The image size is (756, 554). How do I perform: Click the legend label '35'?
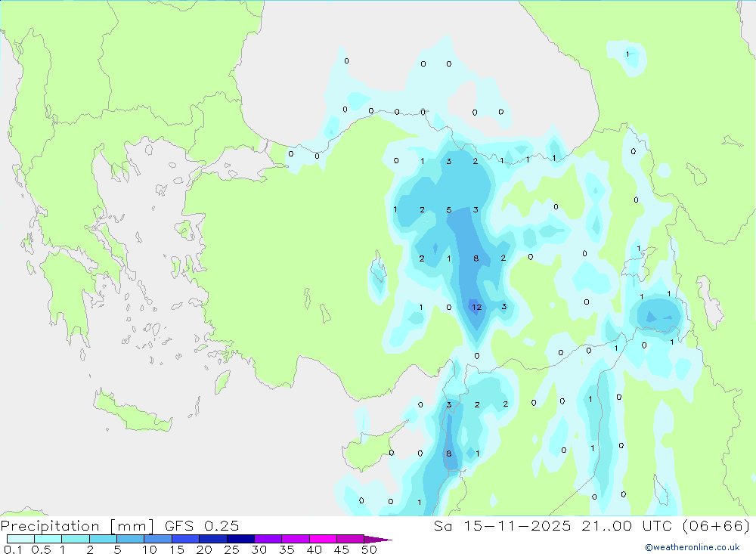[287, 549]
